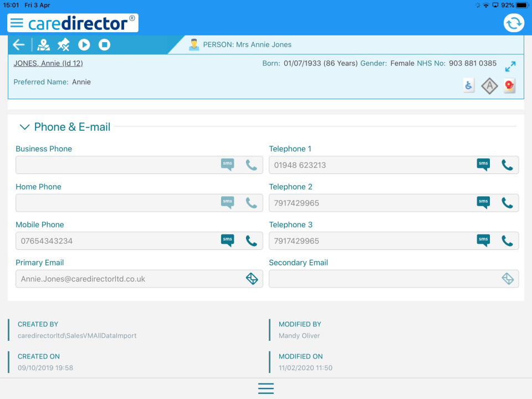Tap the sync refresh icon
532x399 pixels.
click(x=514, y=23)
